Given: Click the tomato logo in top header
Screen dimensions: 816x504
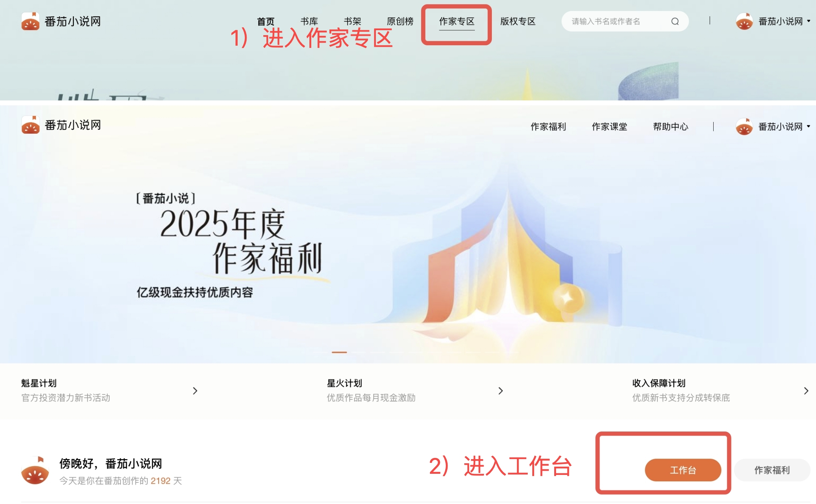Looking at the screenshot, I should tap(30, 21).
